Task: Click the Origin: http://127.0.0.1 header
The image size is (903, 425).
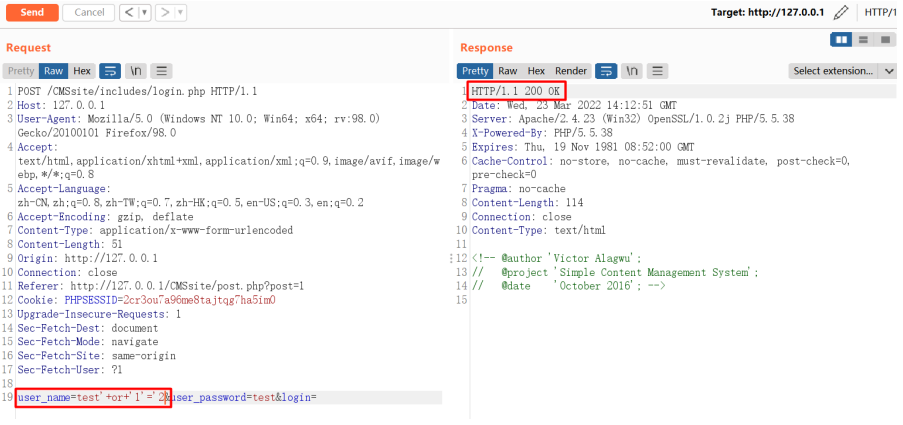Action: pyautogui.click(x=88, y=258)
